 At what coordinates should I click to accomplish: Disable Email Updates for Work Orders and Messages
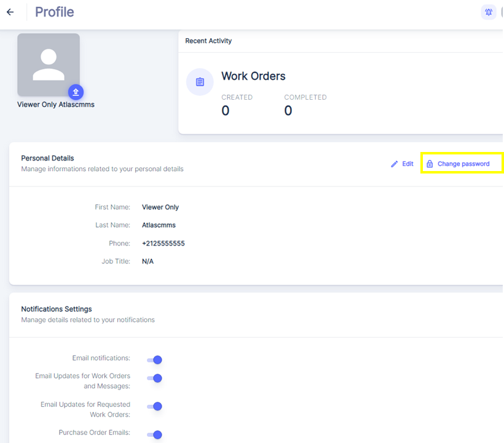click(x=155, y=378)
